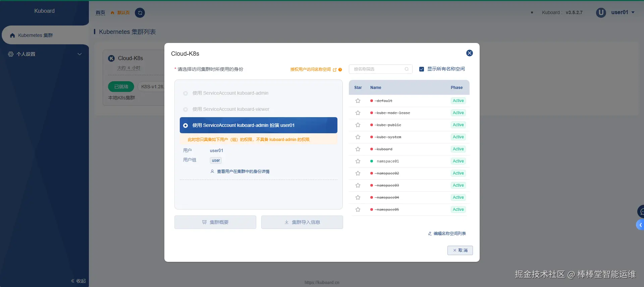644x287 pixels.
Task: Star the namspace02 namespace
Action: click(x=358, y=173)
